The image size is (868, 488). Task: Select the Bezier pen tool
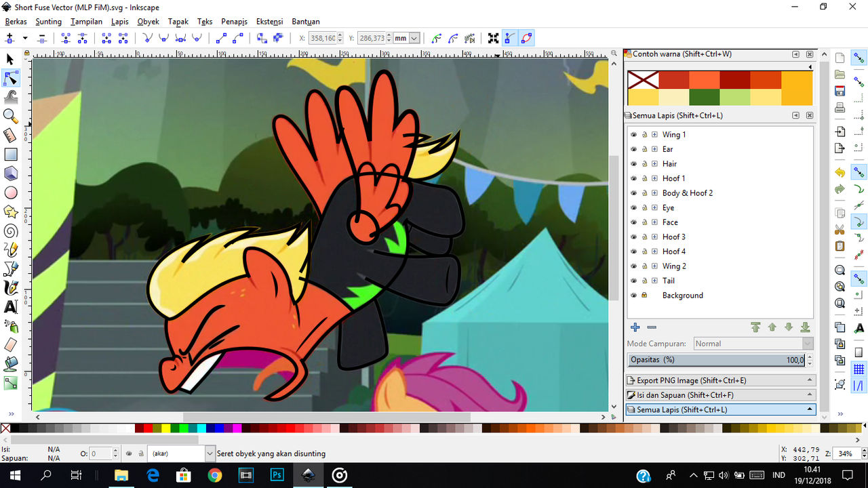10,269
